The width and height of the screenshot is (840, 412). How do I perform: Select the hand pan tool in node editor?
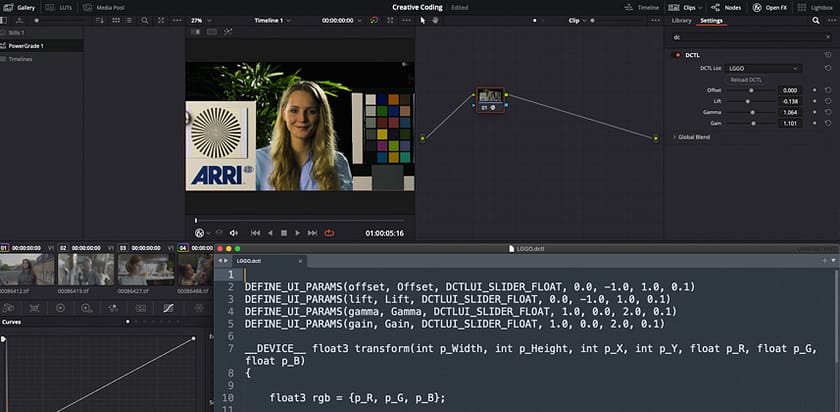click(x=435, y=20)
